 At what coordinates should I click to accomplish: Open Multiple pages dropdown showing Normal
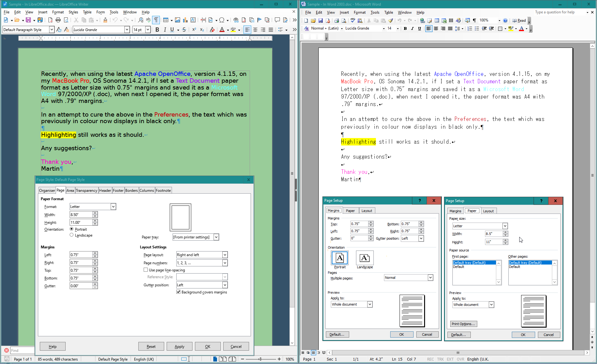[x=430, y=278]
